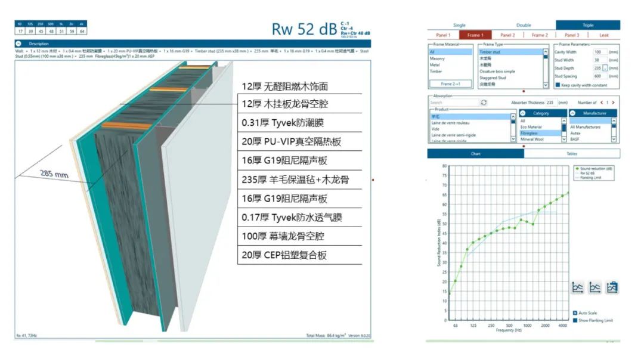The height and width of the screenshot is (359, 644).
Task: Click the first chart graph icon
Action: pyautogui.click(x=577, y=288)
